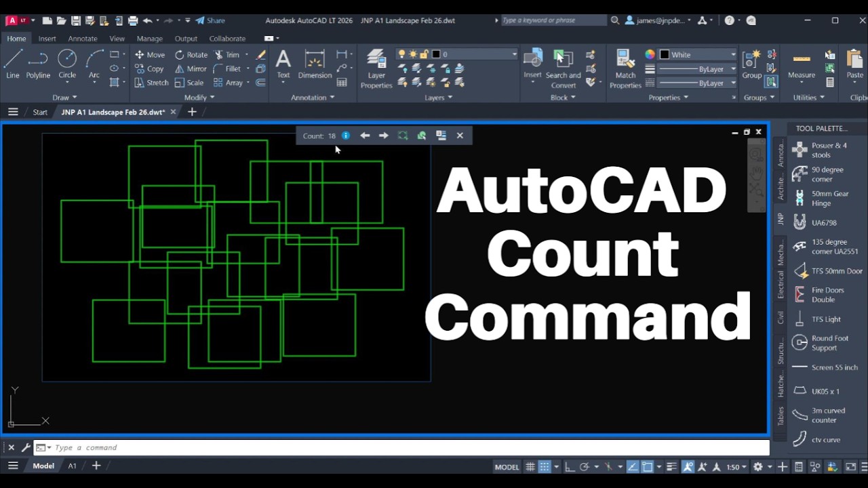Toggle polar tracking in status bar
Screen dimensions: 868x488
point(585,466)
